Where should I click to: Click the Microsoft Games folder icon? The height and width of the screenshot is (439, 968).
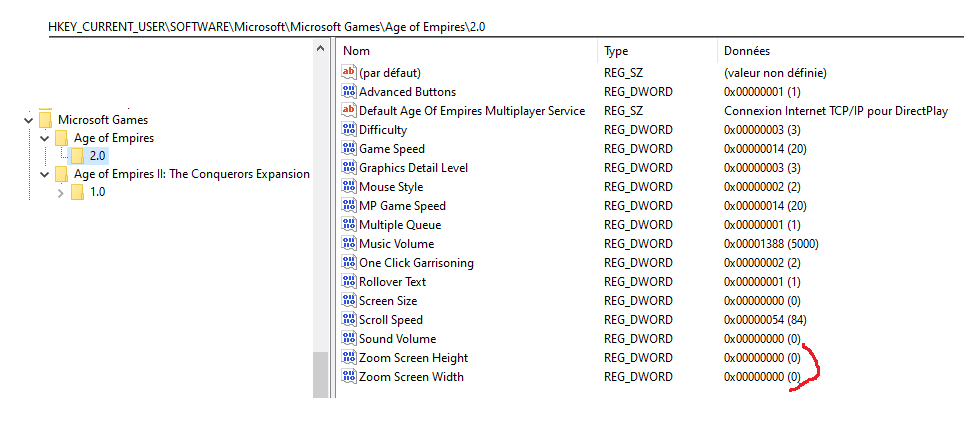pos(45,119)
